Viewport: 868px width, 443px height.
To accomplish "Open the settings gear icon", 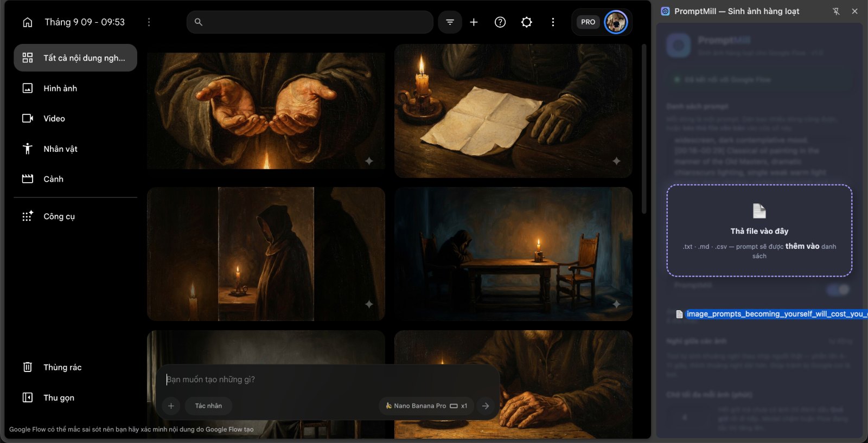I will (526, 22).
